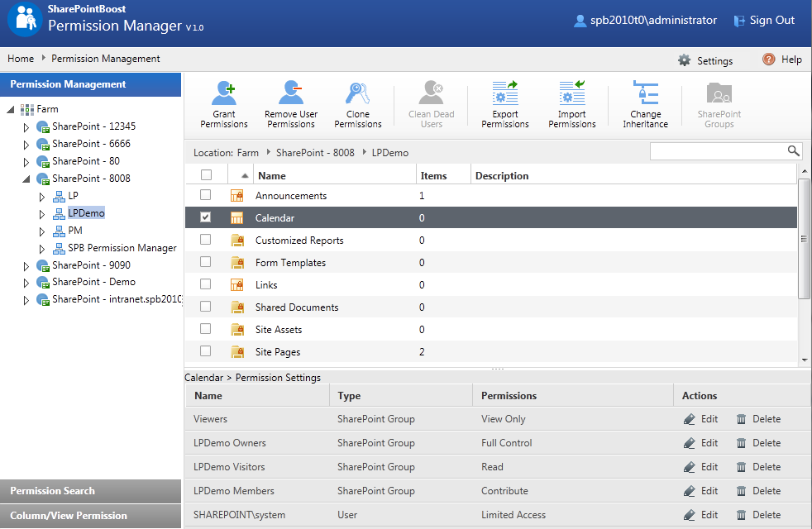Screen dimensions: 812x529
Task: Toggle the select-all header checkbox
Action: [206, 175]
